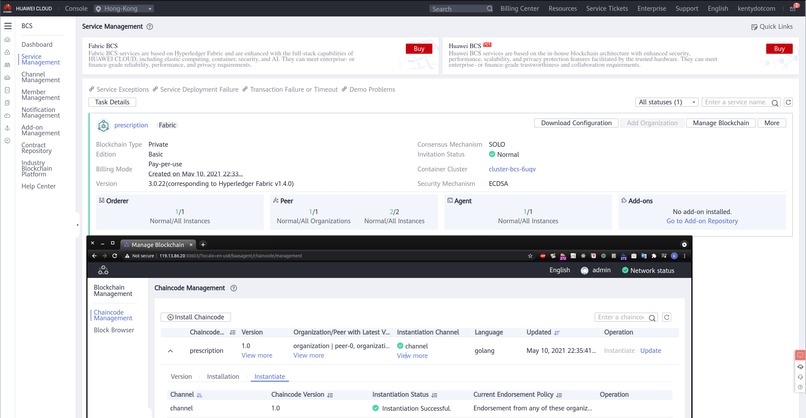Click magnifier in chaincode search box
This screenshot has height=418, width=806.
point(652,318)
